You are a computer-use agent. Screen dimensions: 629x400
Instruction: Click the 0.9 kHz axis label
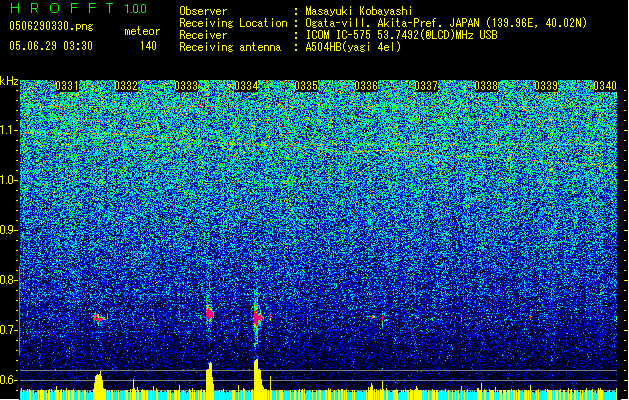(x=9, y=230)
